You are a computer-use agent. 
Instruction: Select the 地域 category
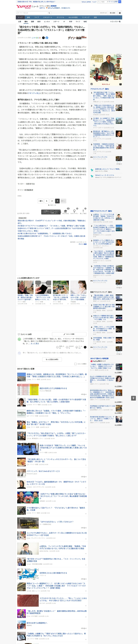pyautogui.click(x=85, y=21)
